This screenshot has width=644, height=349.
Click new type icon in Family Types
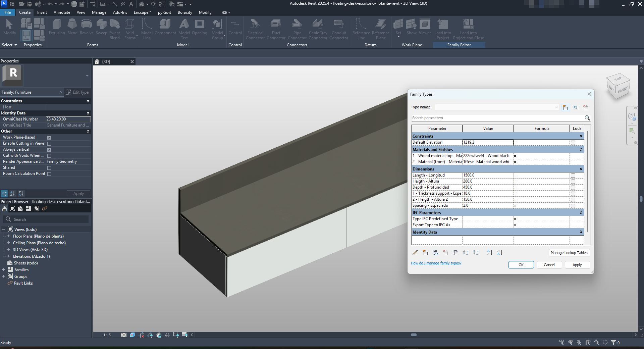(x=565, y=107)
